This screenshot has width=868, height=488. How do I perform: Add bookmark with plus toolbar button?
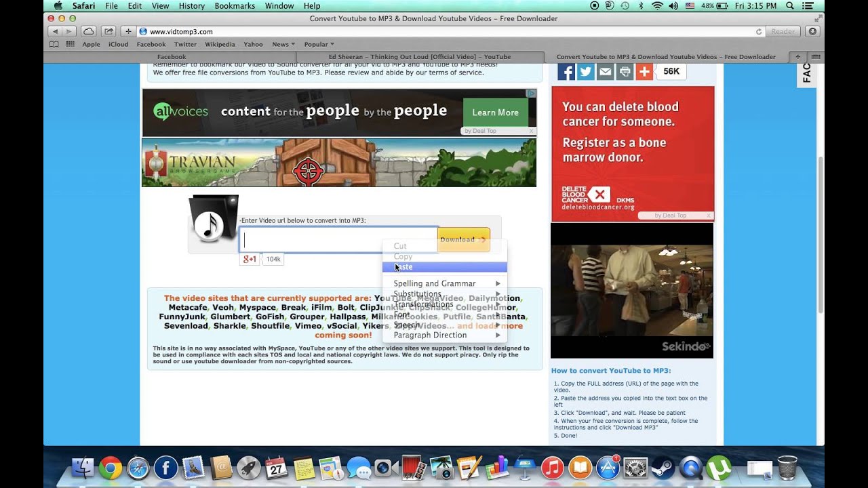[x=128, y=31]
